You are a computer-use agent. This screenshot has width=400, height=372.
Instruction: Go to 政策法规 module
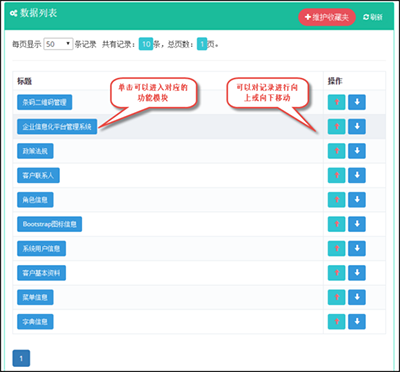(35, 151)
